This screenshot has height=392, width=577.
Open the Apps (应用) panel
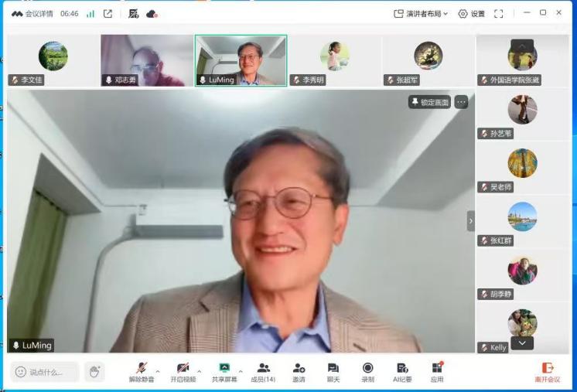[x=437, y=371]
